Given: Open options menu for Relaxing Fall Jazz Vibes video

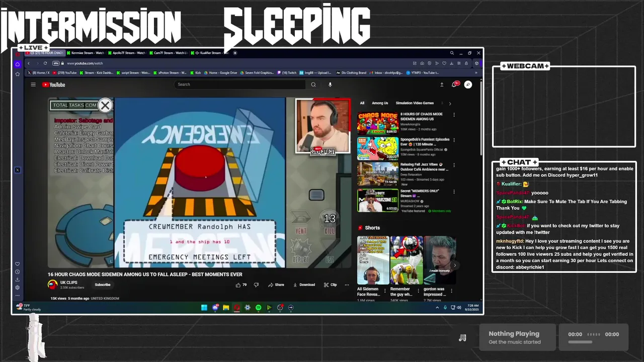Looking at the screenshot, I should tap(454, 165).
